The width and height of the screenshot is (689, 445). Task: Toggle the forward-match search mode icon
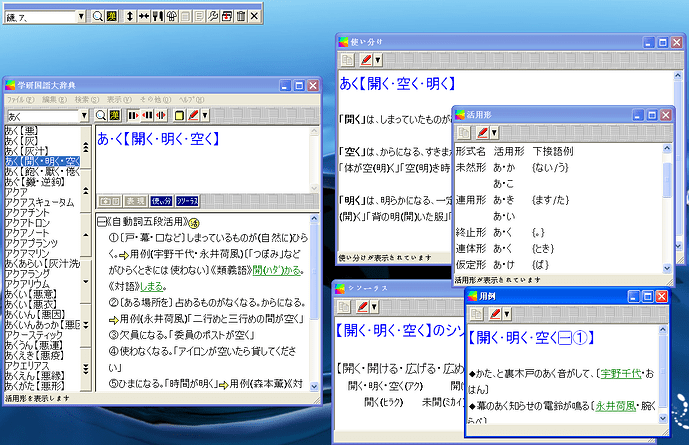coord(133,116)
